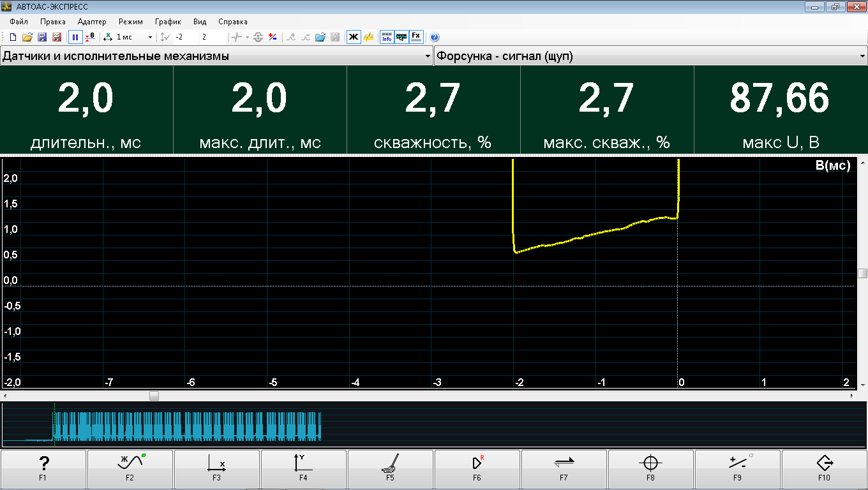This screenshot has height=490, width=868.
Task: Toggle the oscilloscope view toolbar button
Action: pyautogui.click(x=401, y=37)
